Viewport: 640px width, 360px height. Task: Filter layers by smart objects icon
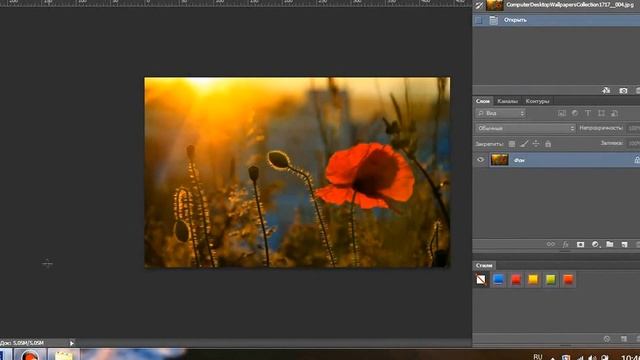point(614,113)
